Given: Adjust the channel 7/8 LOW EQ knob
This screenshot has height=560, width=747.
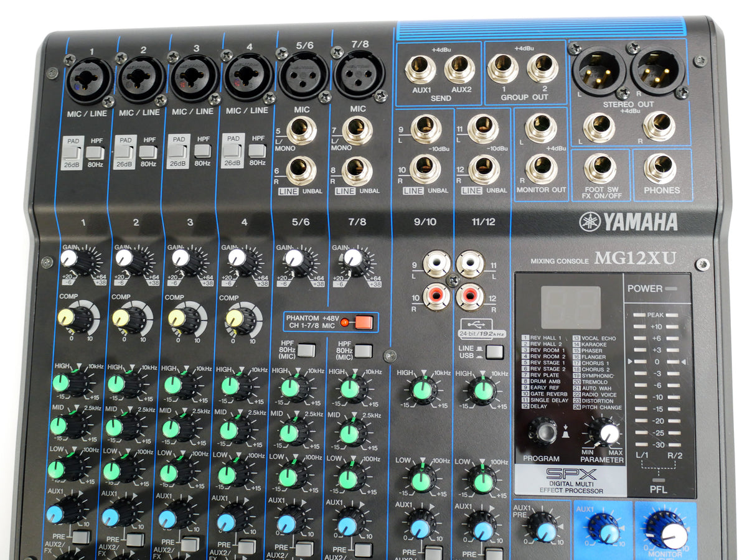Looking at the screenshot, I should pos(352,476).
